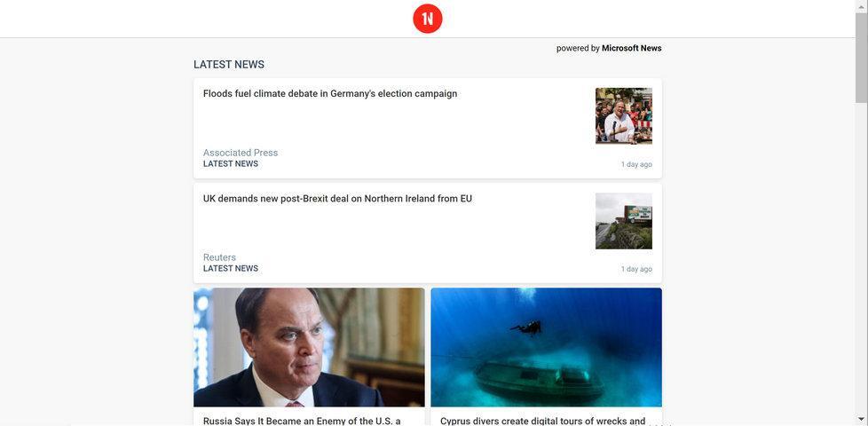Click the Microsoft News attribution link
This screenshot has height=426, width=868.
point(631,48)
